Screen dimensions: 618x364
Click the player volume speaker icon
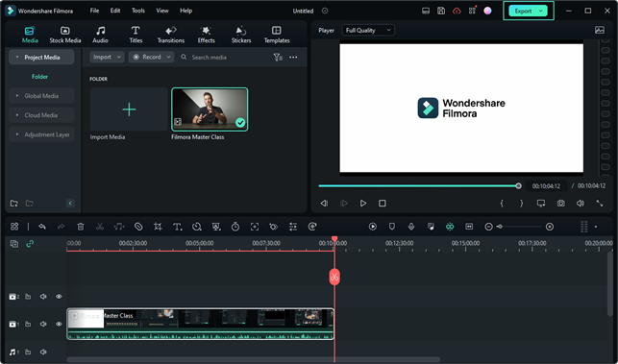pos(581,204)
